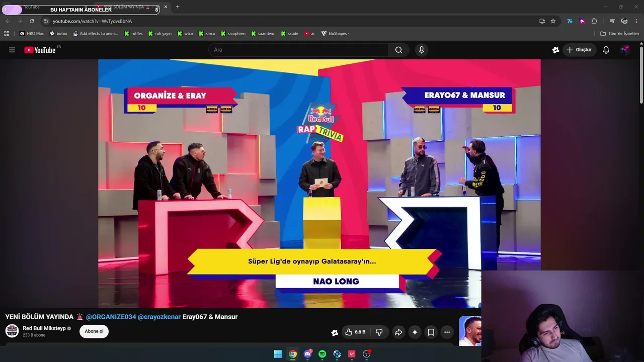Open the Chrome profile avatar

(x=624, y=21)
